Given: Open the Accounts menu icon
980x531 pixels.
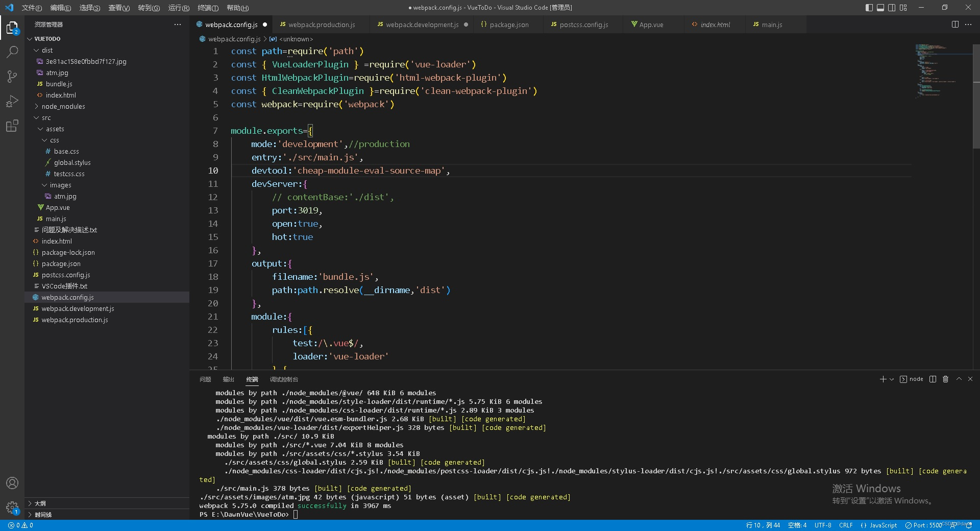Looking at the screenshot, I should (12, 483).
